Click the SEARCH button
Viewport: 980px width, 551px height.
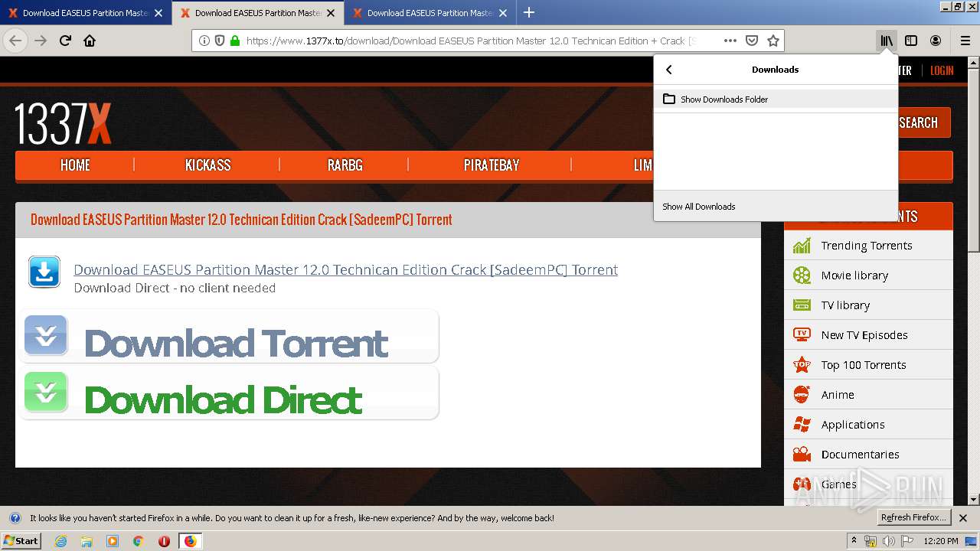(924, 122)
